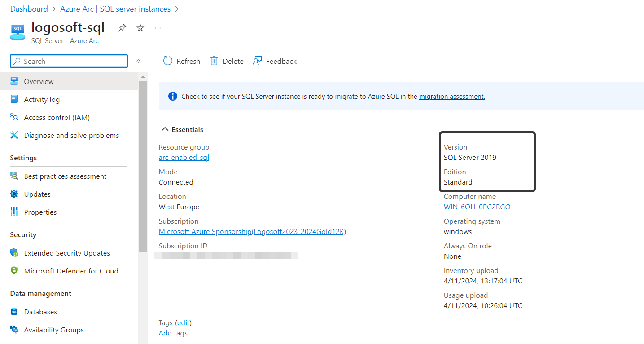Click the Delete trash icon
Viewport: 644px width, 344px height.
pos(214,61)
